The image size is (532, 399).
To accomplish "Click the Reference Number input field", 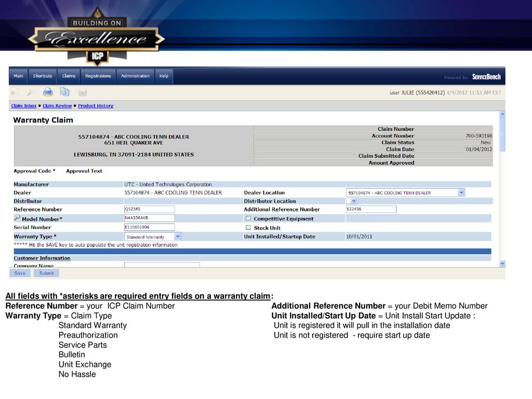I will click(149, 209).
